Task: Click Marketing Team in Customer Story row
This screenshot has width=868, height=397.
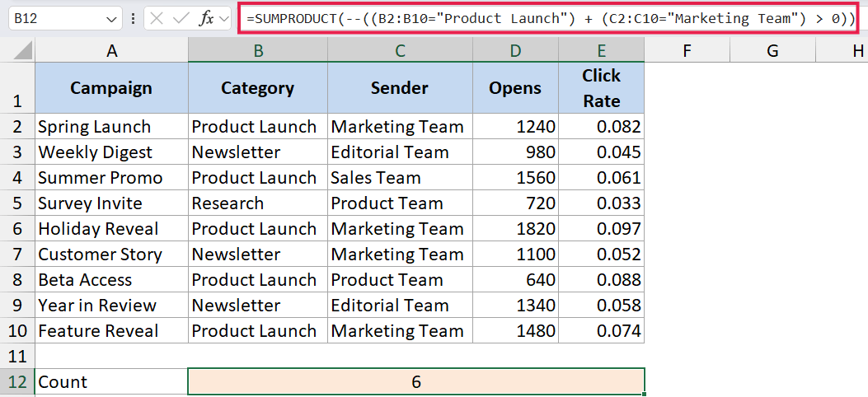Action: click(x=401, y=255)
